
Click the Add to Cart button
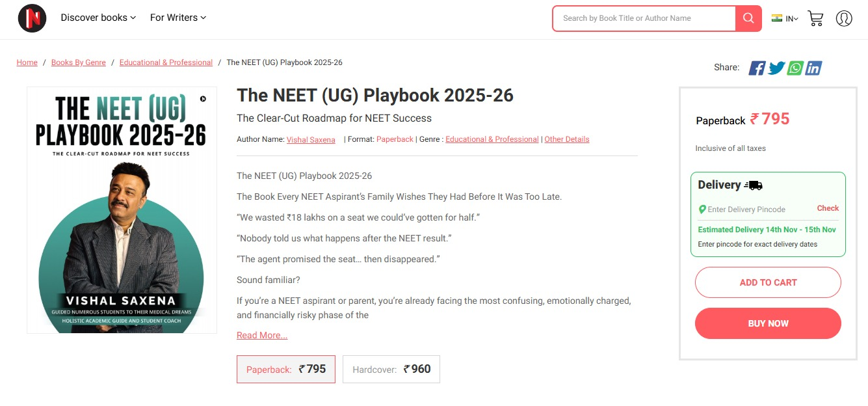coord(768,282)
